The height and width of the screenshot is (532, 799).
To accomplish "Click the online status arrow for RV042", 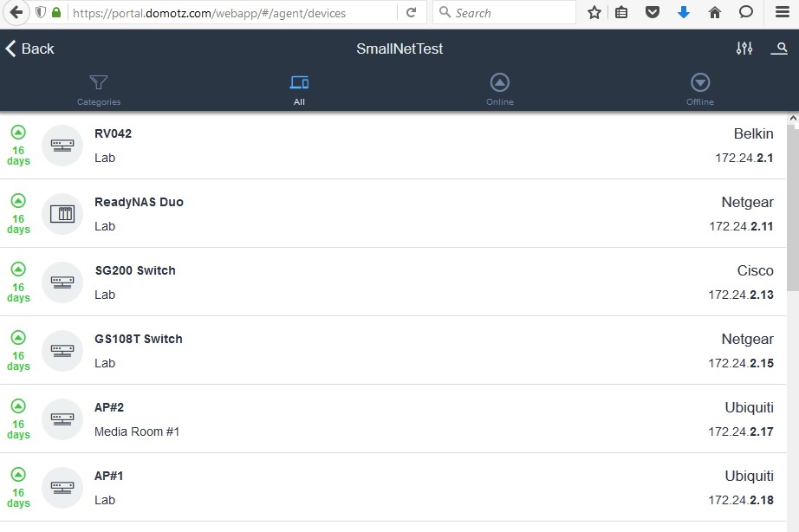I will coord(18,133).
